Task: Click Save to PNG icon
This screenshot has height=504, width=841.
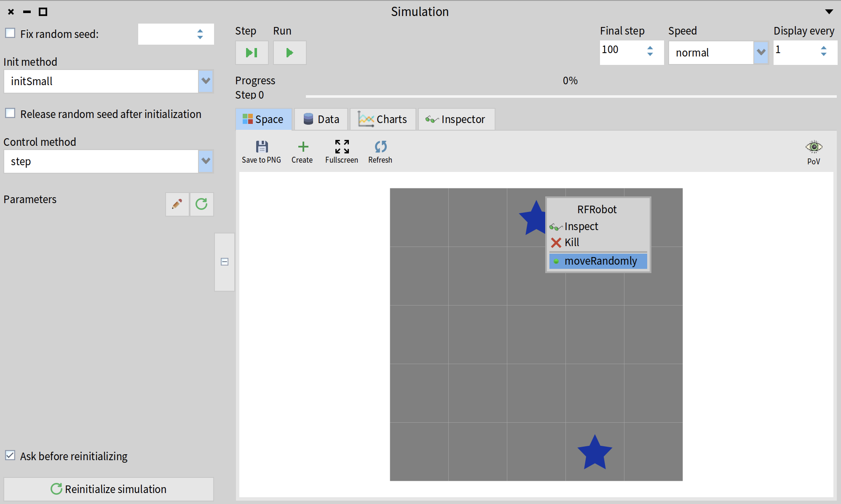Action: (x=262, y=147)
